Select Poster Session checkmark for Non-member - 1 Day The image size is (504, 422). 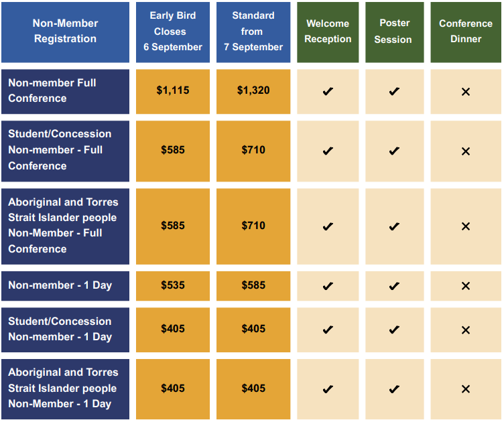tap(394, 286)
